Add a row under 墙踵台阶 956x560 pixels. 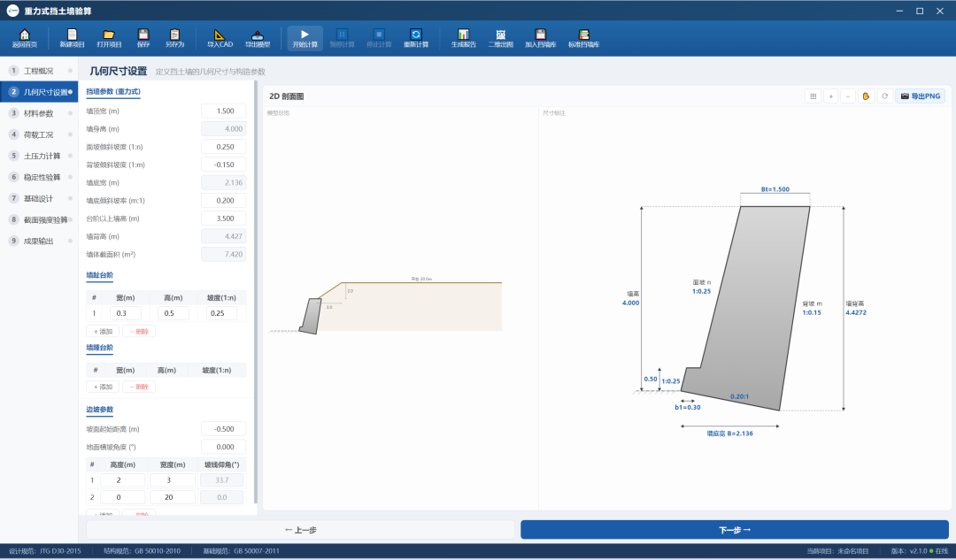coord(103,387)
